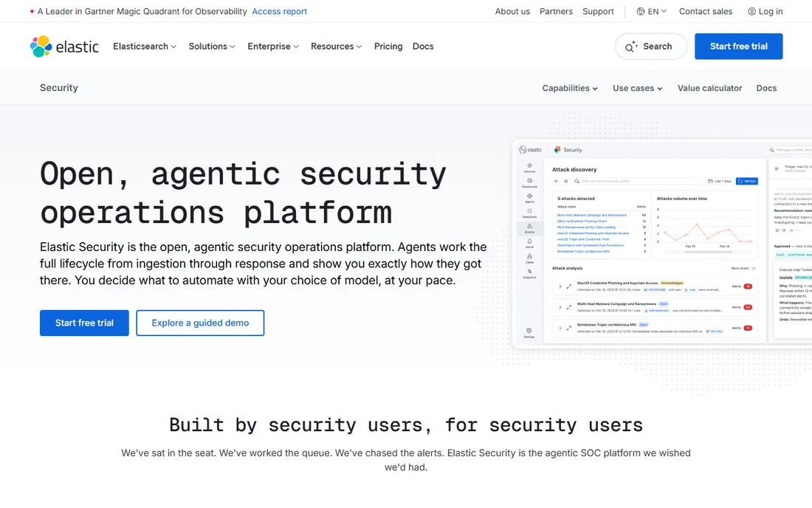The image size is (812, 508).
Task: Click the thumbs up icon in triage panel
Action: pos(777,230)
